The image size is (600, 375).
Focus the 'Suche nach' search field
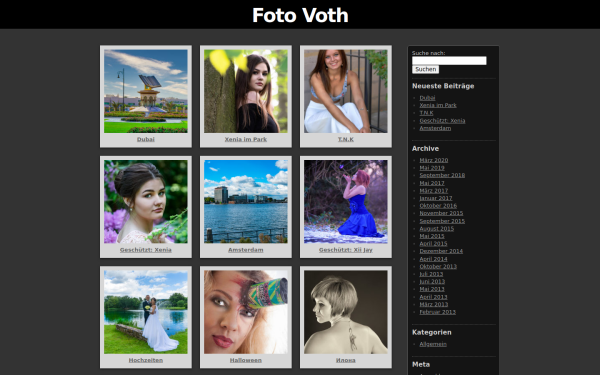pos(449,60)
